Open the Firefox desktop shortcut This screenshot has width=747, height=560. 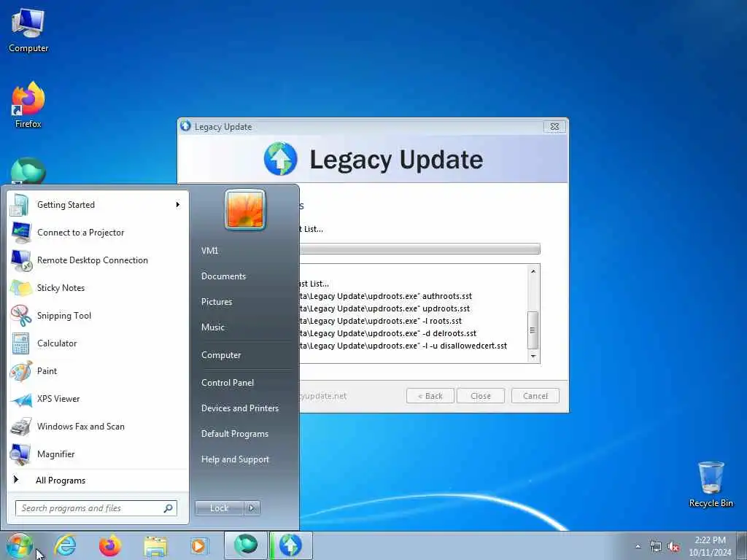coord(28,105)
